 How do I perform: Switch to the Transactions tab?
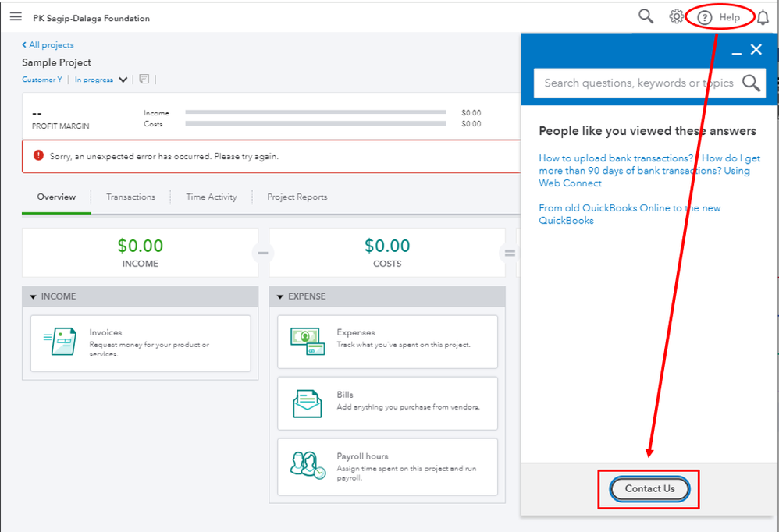[x=130, y=197]
